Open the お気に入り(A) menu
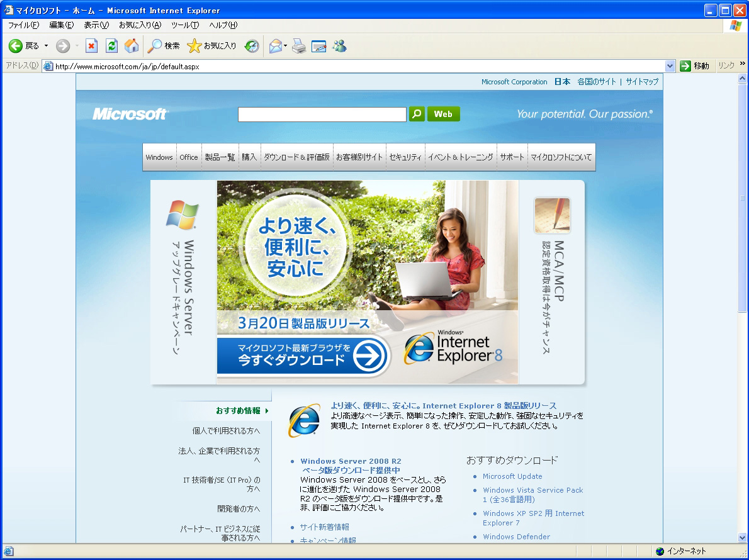Screen dimensions: 749x560 pyautogui.click(x=140, y=25)
